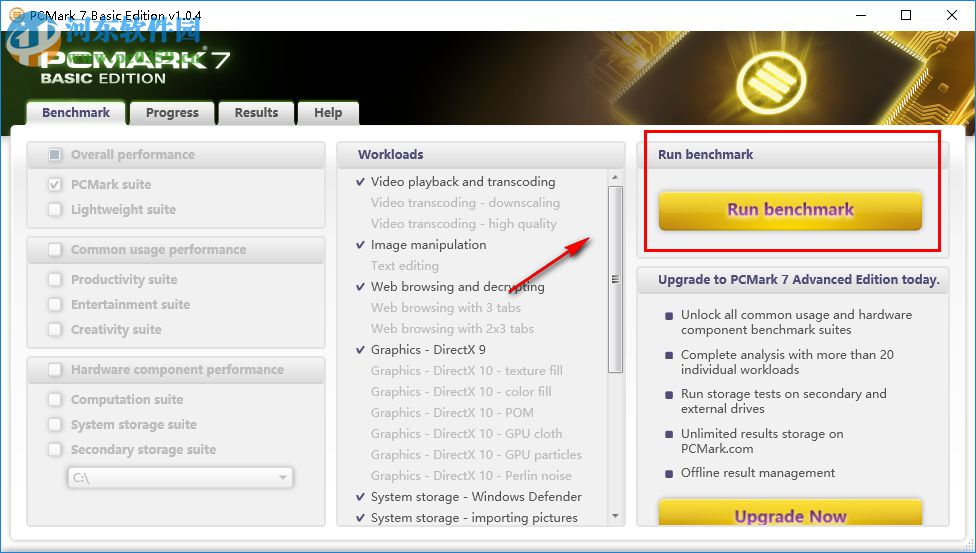Click the workloads scrollbar up arrow

click(615, 177)
